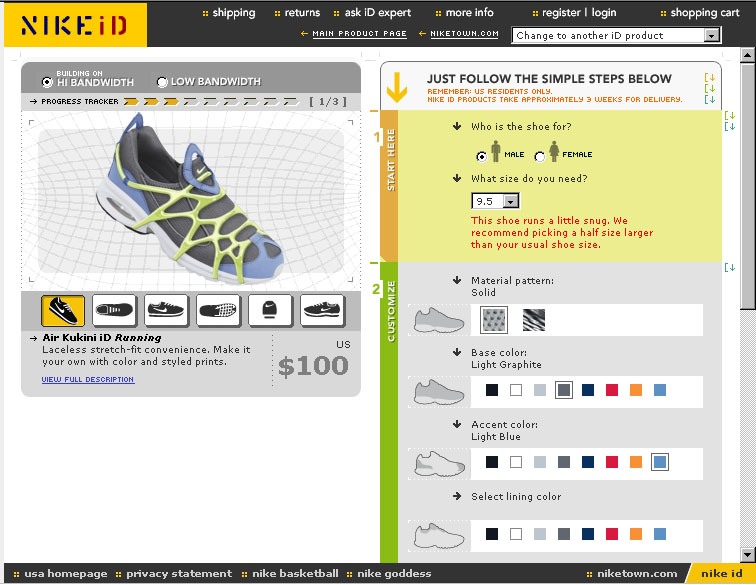This screenshot has height=585, width=756.
Task: Jump using the top yellow bracket arrow
Action: tap(710, 77)
